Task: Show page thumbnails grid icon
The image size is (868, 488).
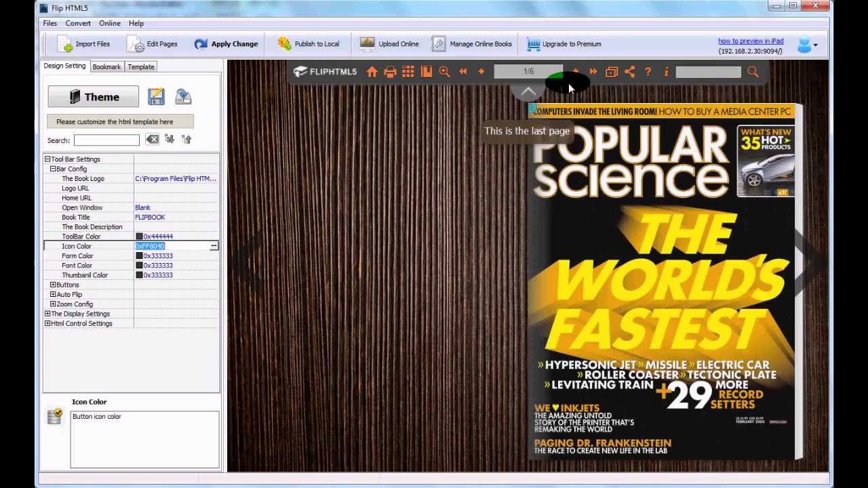Action: [x=408, y=72]
